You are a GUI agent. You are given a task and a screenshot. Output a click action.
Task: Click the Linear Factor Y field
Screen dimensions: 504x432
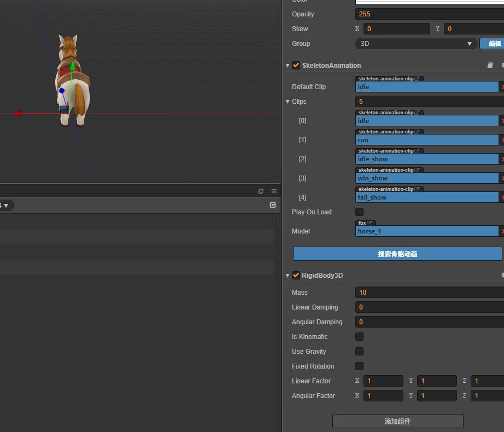point(437,381)
